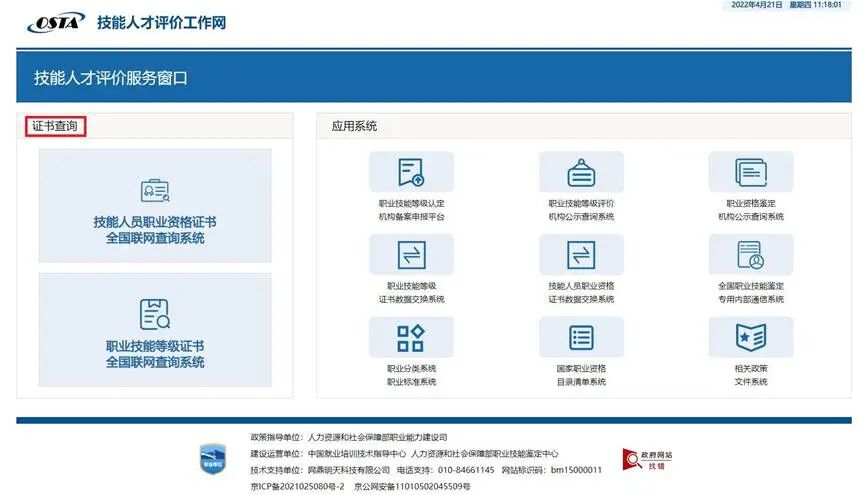
Task: Click 国家职业资格目录清单系统 list icon
Action: (581, 337)
